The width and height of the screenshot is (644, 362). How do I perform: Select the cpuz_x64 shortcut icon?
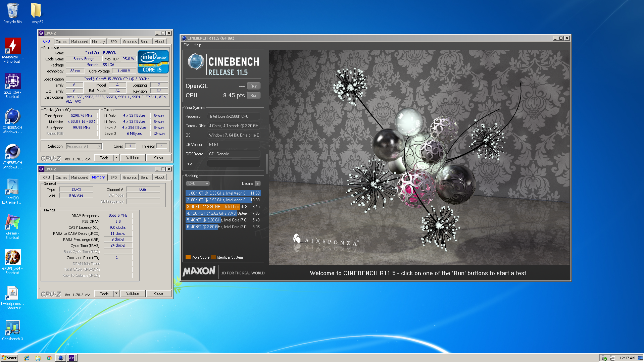[x=12, y=86]
